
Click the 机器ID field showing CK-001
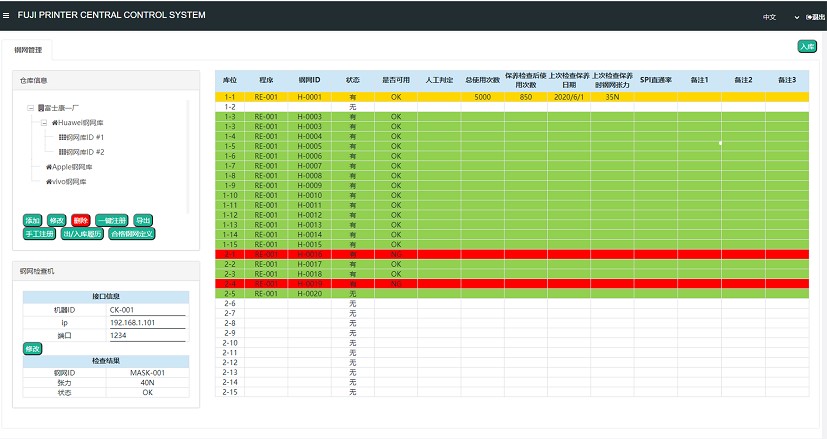(x=146, y=309)
